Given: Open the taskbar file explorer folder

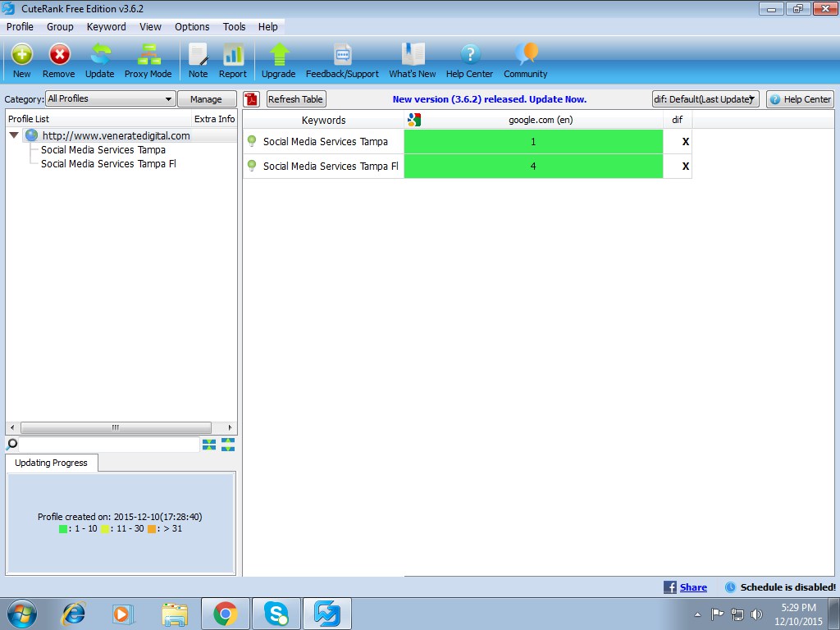Looking at the screenshot, I should [x=175, y=614].
